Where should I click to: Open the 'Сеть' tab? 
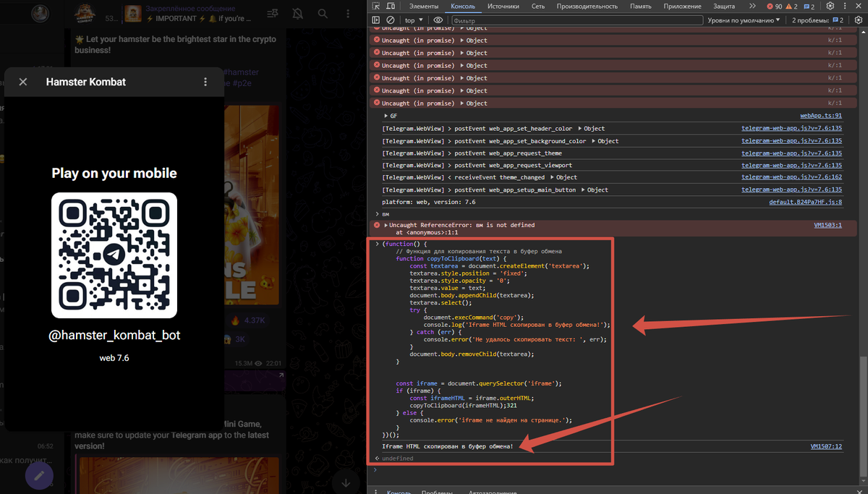pos(538,6)
